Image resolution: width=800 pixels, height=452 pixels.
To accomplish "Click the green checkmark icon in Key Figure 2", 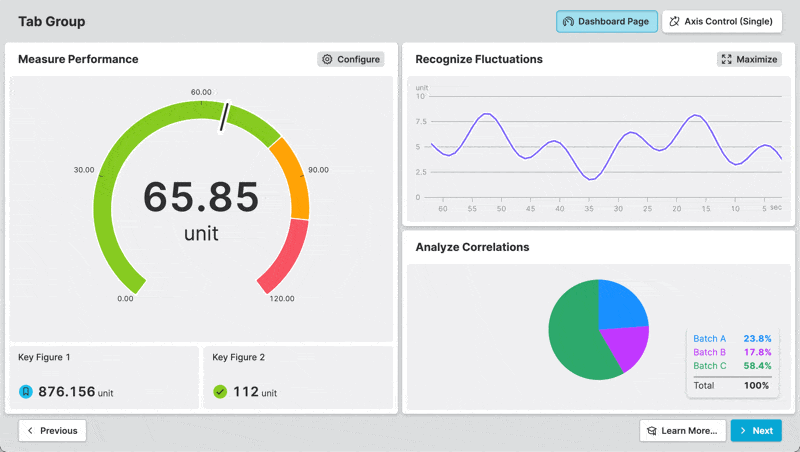I will point(220,392).
